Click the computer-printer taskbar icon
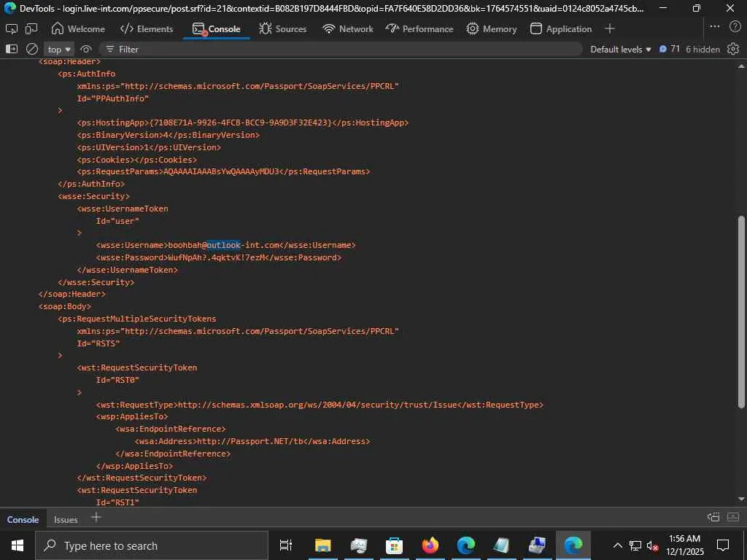This screenshot has height=560, width=747. tap(537, 545)
